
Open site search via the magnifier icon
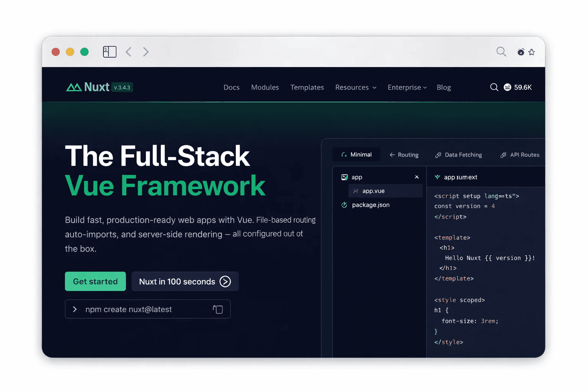click(x=494, y=87)
